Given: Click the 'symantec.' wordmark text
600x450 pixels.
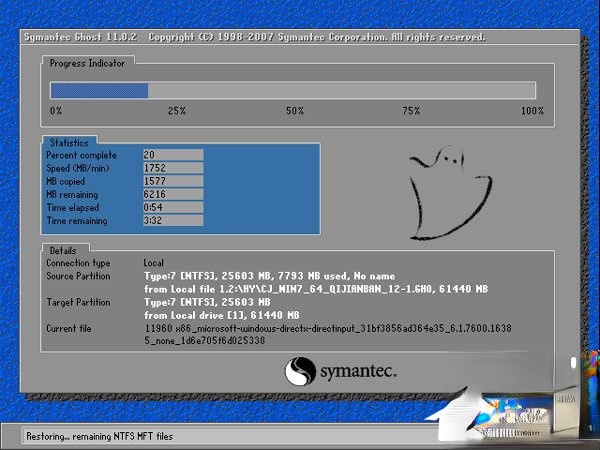Looking at the screenshot, I should tap(358, 371).
